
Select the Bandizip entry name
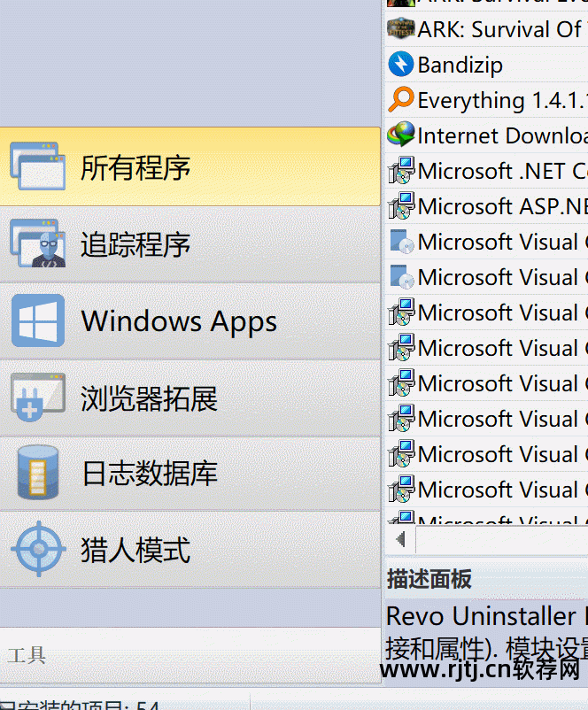click(x=460, y=66)
